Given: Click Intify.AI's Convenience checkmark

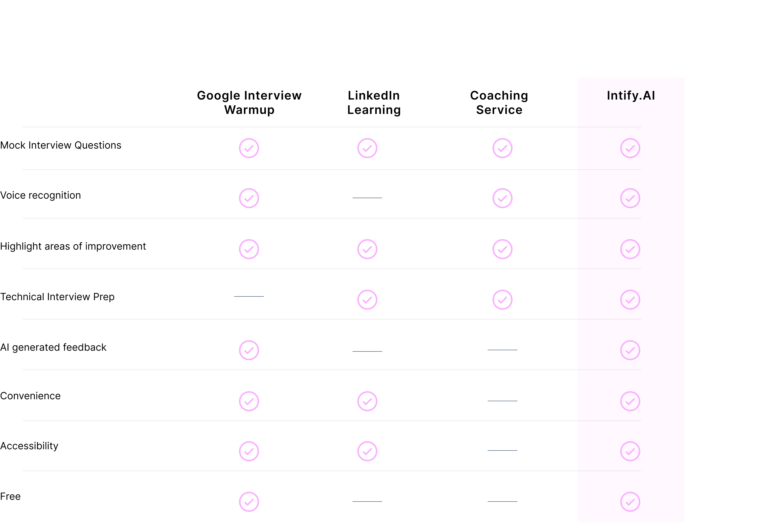Looking at the screenshot, I should [x=630, y=401].
